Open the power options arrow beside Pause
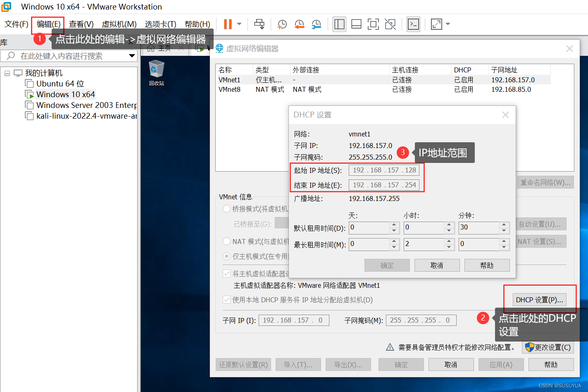 (239, 24)
